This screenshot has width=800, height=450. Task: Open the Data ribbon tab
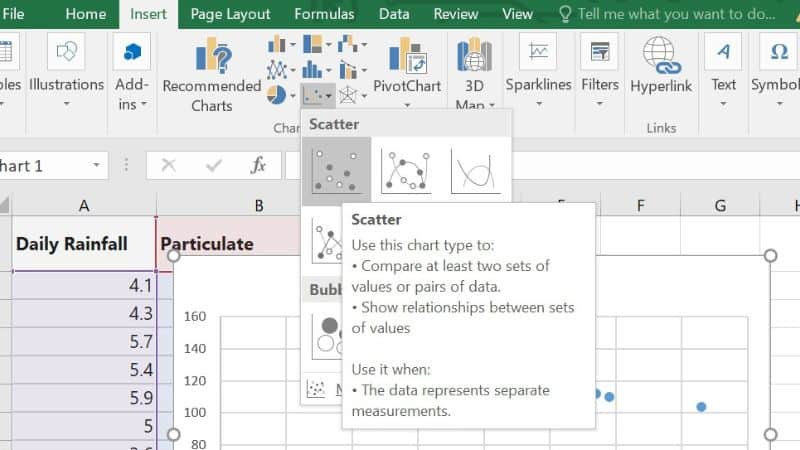(x=394, y=14)
